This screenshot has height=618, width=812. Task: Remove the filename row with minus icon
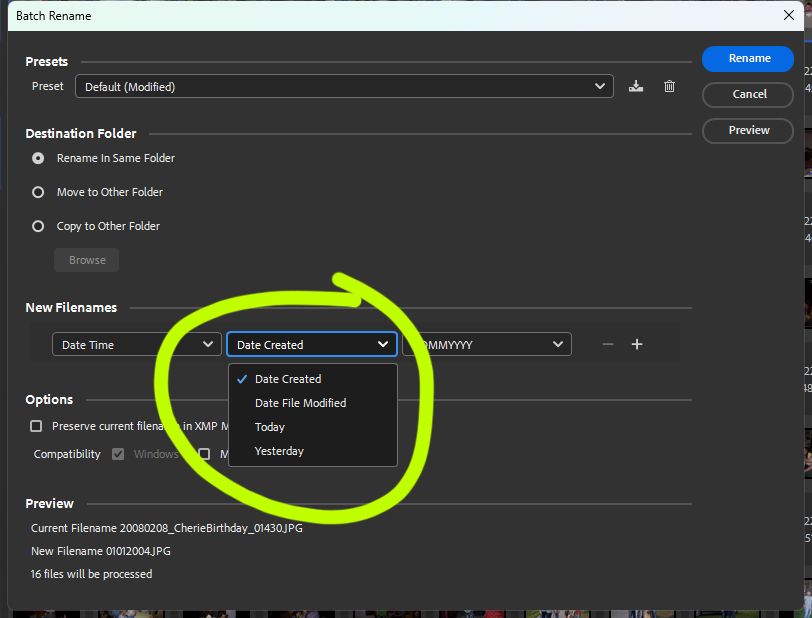click(x=608, y=344)
